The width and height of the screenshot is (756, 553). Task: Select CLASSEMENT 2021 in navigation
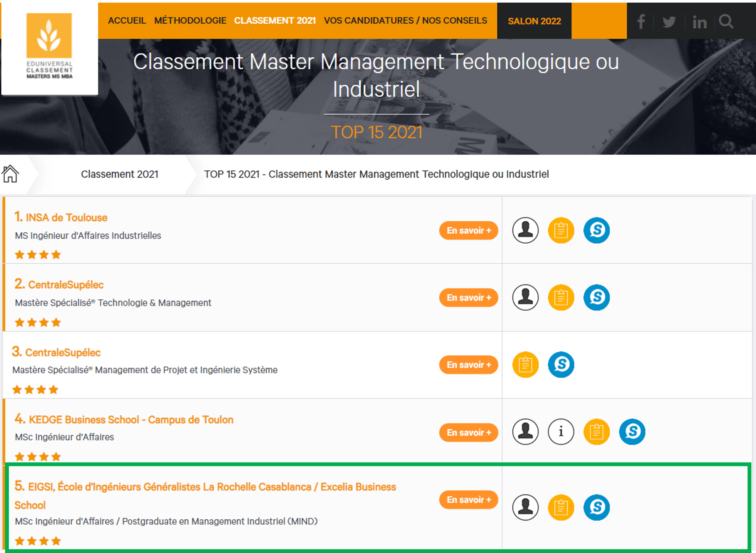(x=275, y=21)
